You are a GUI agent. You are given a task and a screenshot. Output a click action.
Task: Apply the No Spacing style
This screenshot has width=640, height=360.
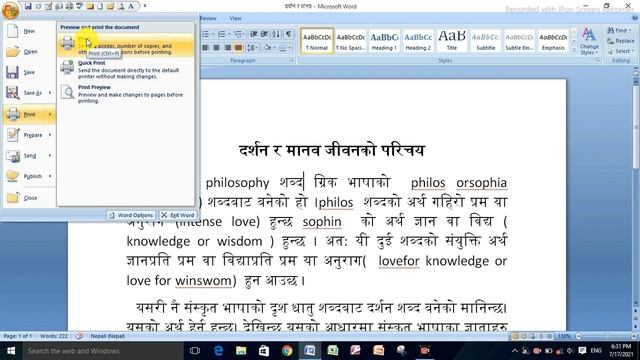tap(351, 40)
